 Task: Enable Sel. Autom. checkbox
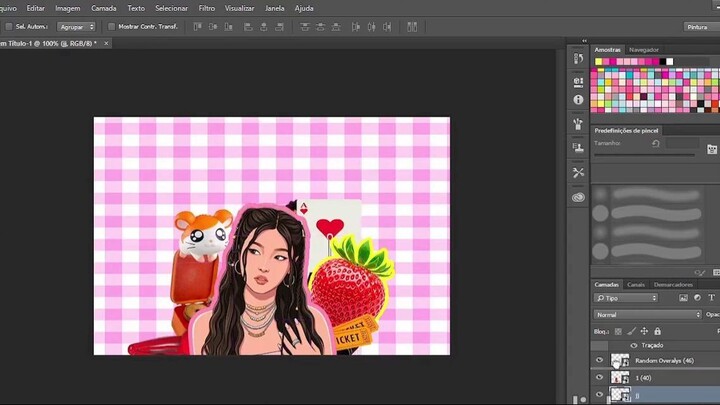9,27
